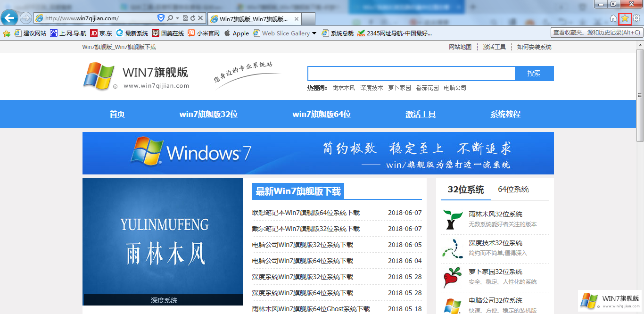Open win7旗舰版32位 navigation item

click(x=208, y=114)
